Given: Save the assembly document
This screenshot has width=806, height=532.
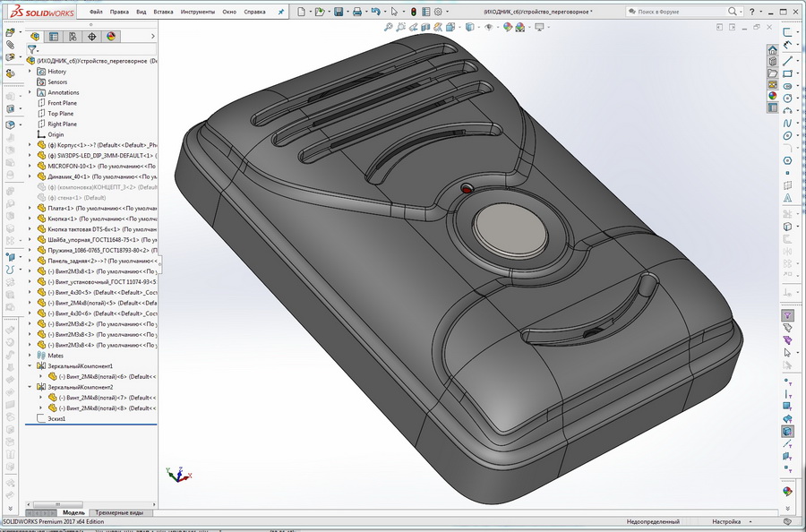Looking at the screenshot, I should pyautogui.click(x=340, y=11).
